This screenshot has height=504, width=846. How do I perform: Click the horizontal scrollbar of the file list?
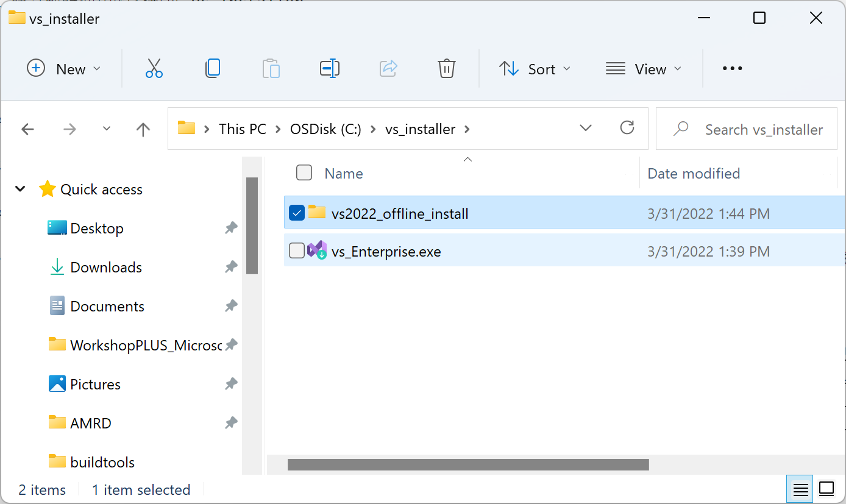coord(469,464)
